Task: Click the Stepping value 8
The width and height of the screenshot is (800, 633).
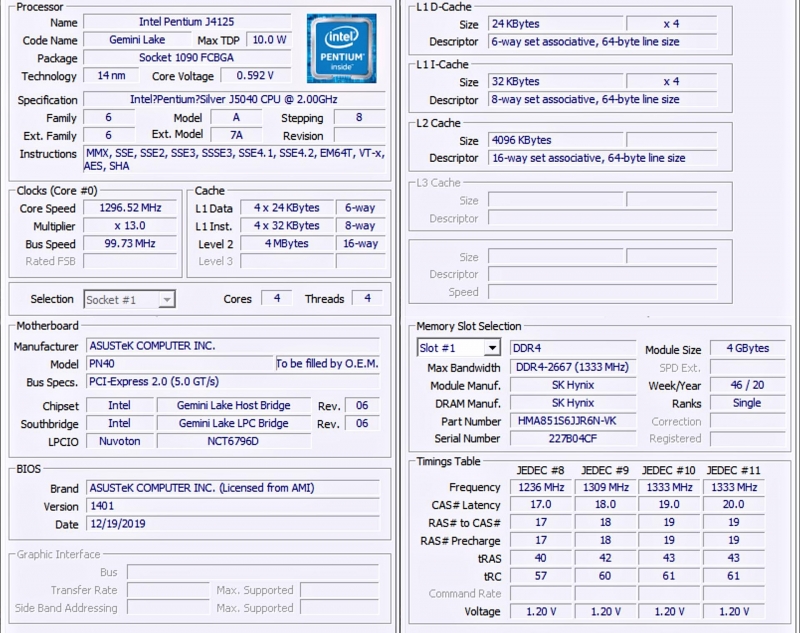Action: pos(359,117)
